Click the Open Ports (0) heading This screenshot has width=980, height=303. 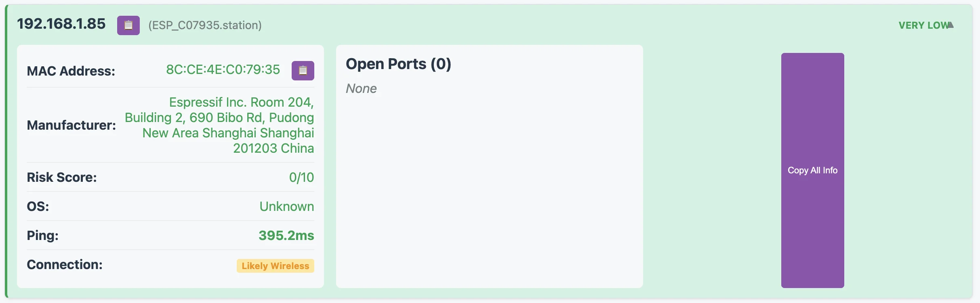click(398, 64)
